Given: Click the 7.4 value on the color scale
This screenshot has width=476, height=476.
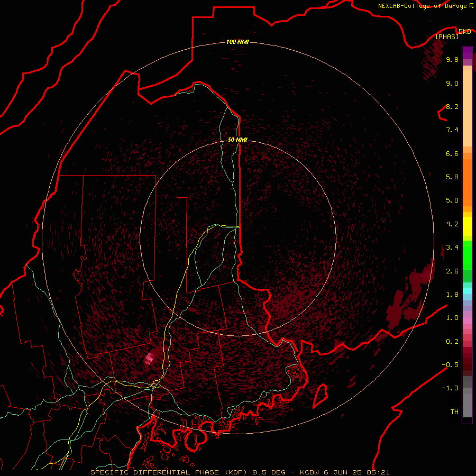Looking at the screenshot, I should tap(452, 130).
